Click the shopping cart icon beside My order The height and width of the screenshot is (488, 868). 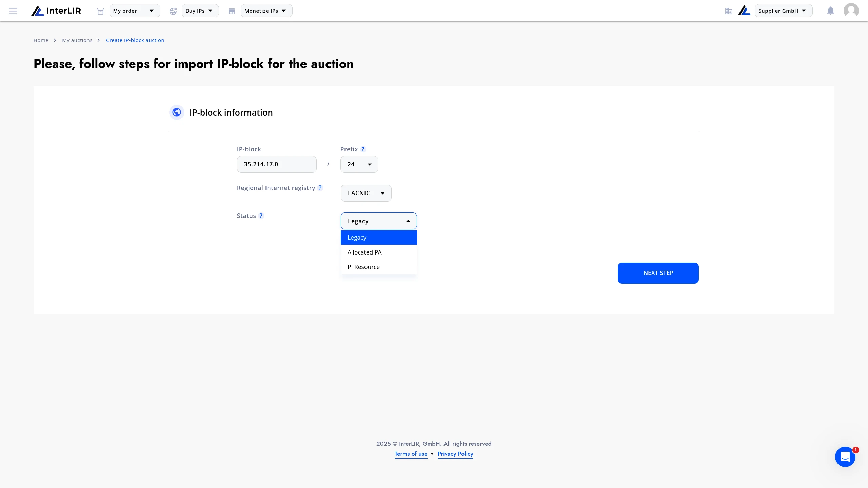coord(100,11)
